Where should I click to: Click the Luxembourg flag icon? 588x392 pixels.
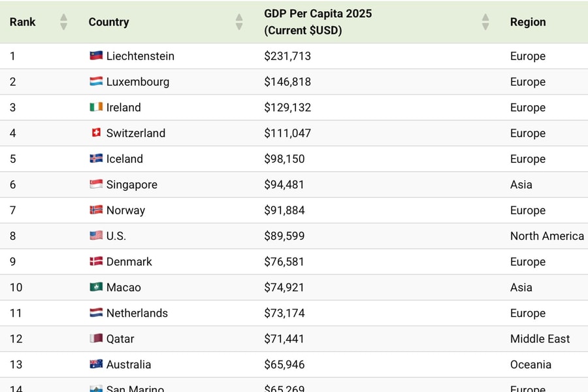(x=96, y=82)
